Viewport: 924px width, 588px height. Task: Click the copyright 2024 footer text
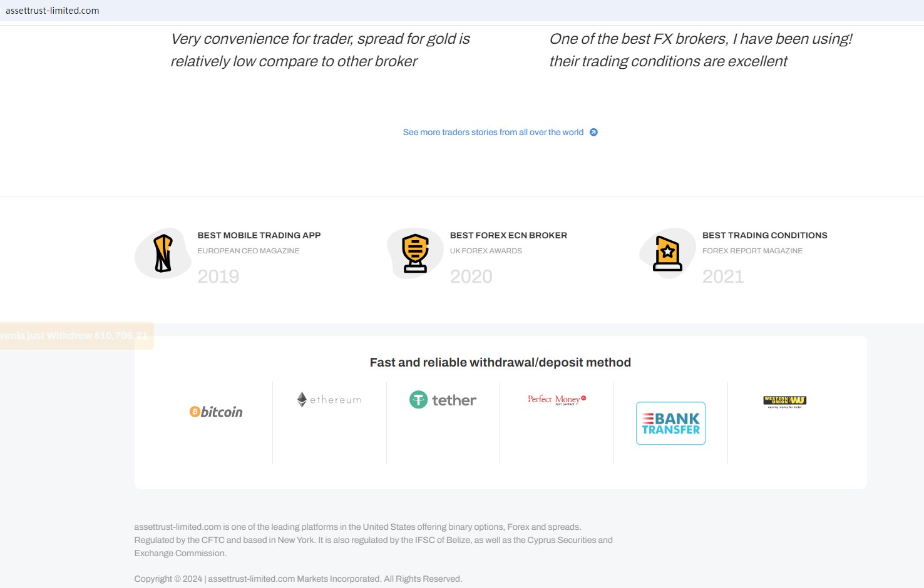click(x=298, y=579)
